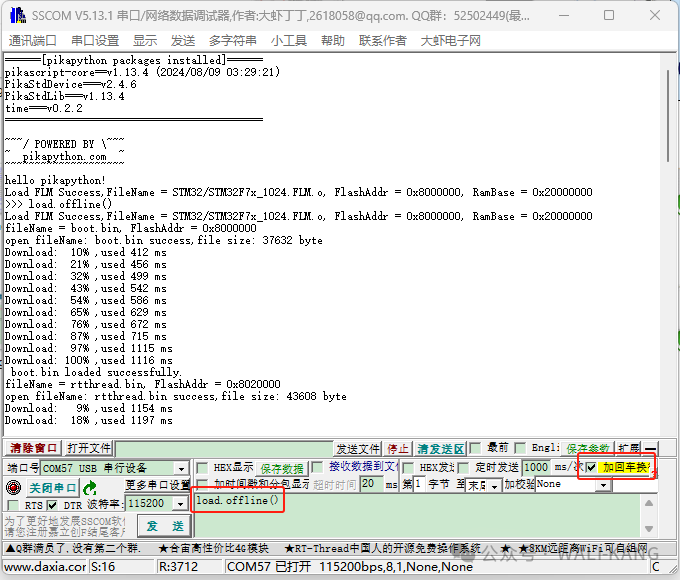Click the 停止 button
The image size is (680, 580).
[398, 449]
